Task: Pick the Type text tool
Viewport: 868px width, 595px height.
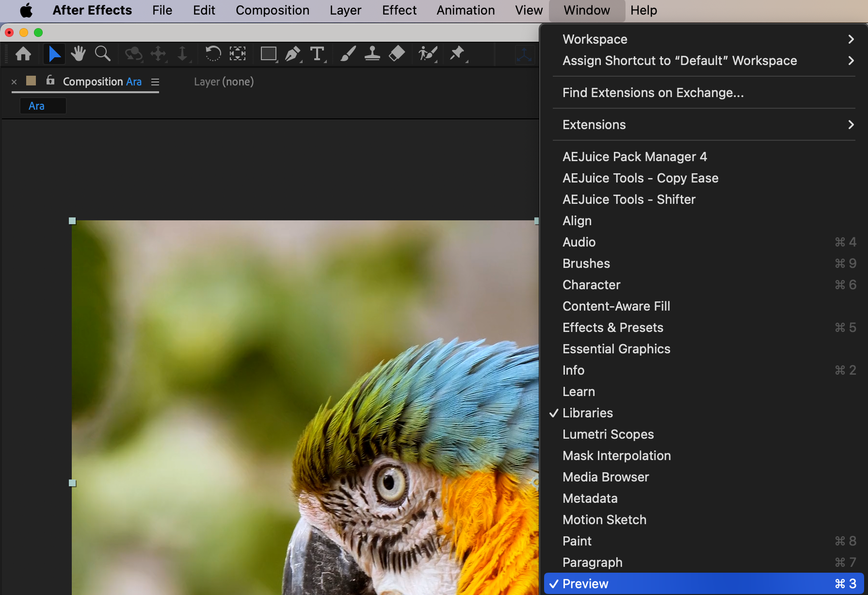Action: [x=317, y=54]
